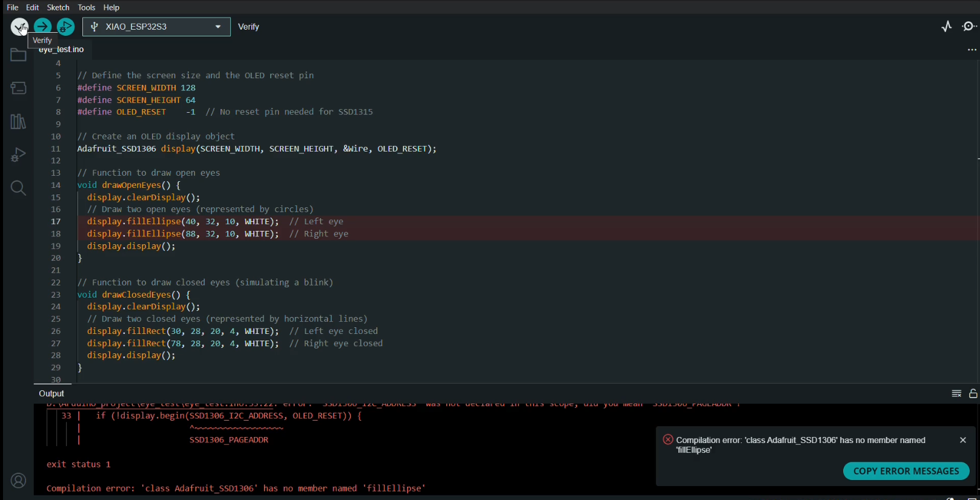Open the Edit menu
This screenshot has width=980, height=500.
(33, 7)
